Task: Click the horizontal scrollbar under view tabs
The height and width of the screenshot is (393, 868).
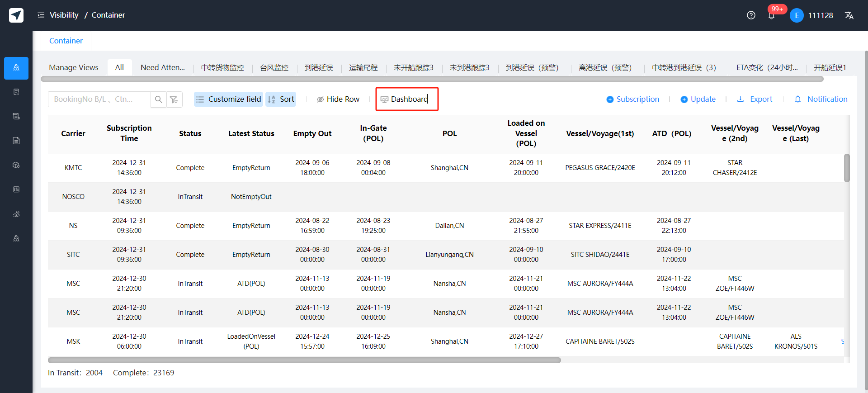Action: 432,79
